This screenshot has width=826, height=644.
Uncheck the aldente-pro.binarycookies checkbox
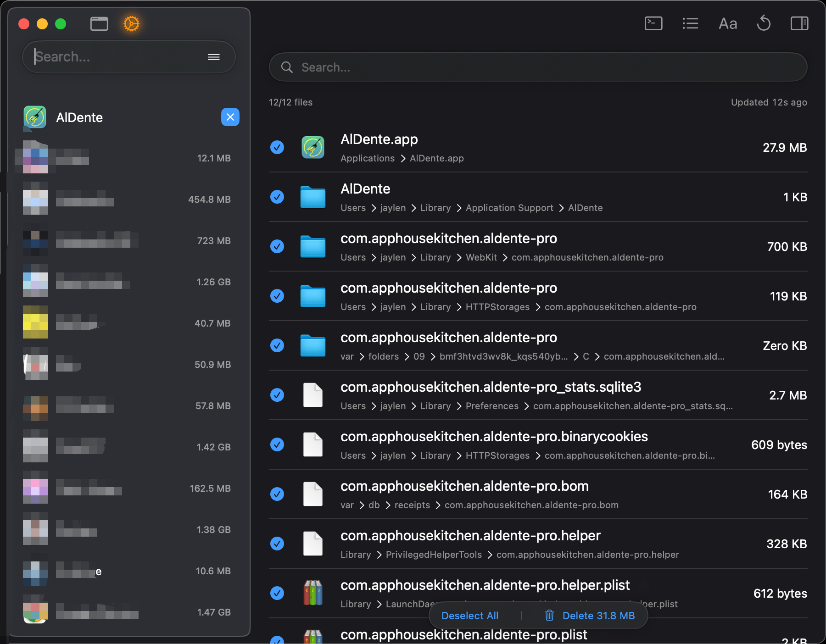pyautogui.click(x=277, y=444)
